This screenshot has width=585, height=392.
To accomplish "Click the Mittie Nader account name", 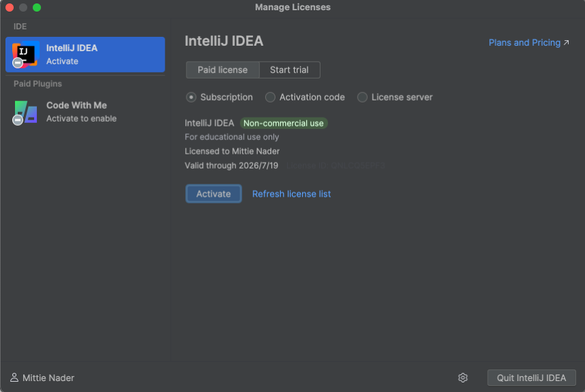I will tap(48, 378).
